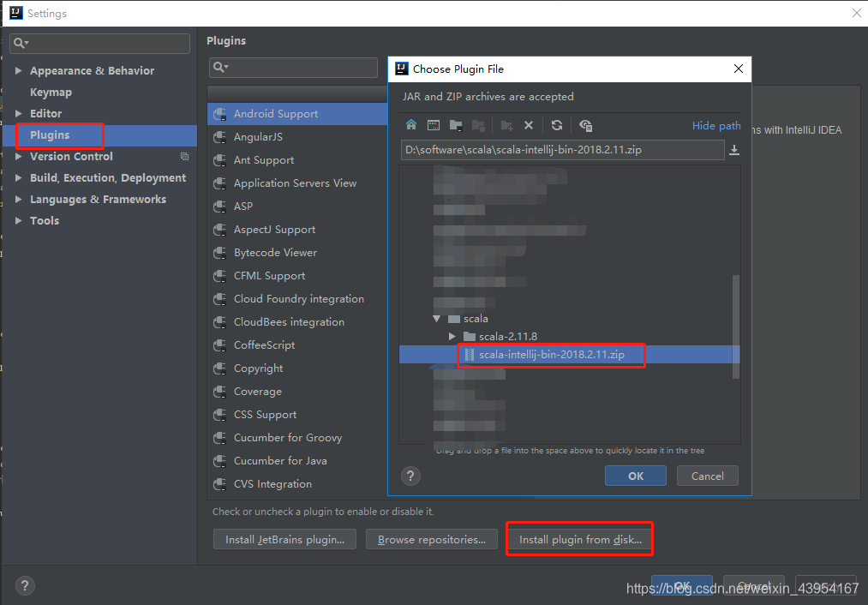The image size is (868, 605).
Task: Click the Home directory icon in file chooser
Action: pos(411,125)
